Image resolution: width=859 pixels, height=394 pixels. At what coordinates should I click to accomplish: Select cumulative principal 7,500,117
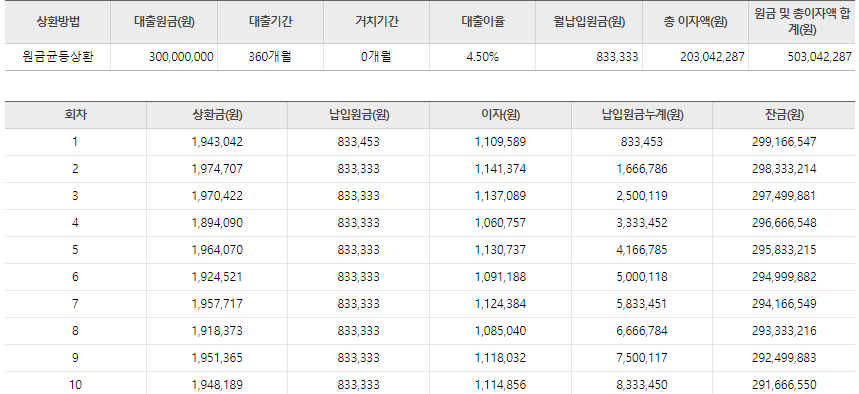pyautogui.click(x=642, y=358)
